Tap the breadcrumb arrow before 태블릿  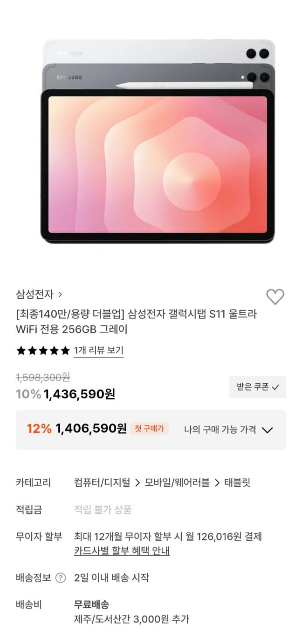point(217,483)
